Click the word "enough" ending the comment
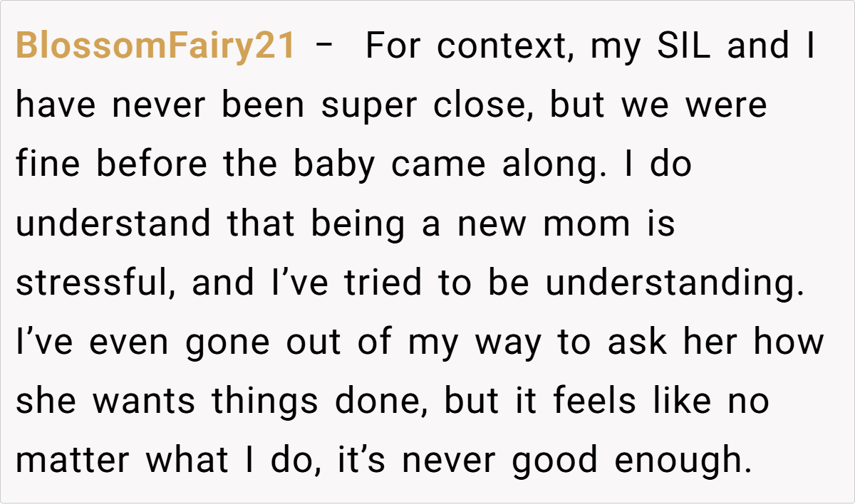 pos(683,461)
